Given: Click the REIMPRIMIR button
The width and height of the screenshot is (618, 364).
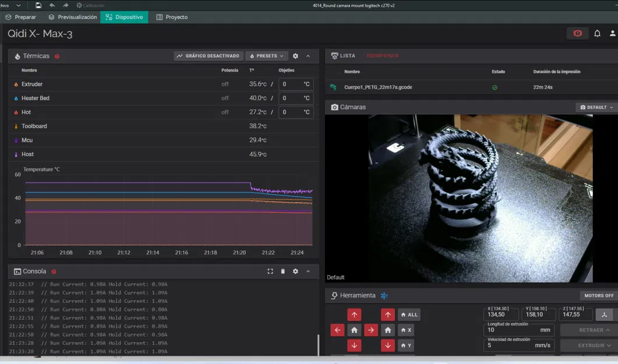Looking at the screenshot, I should tap(382, 56).
